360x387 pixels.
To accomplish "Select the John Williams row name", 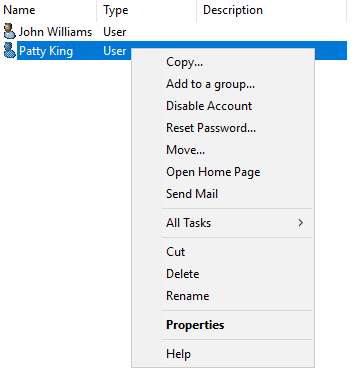I will [55, 32].
